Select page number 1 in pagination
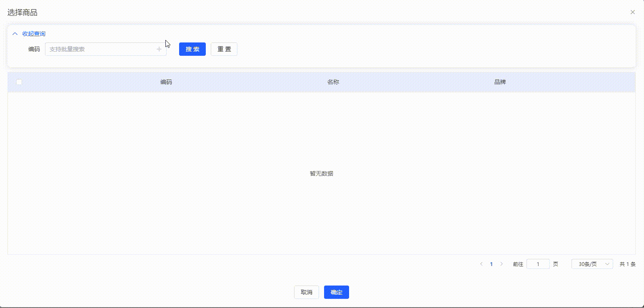 pos(492,264)
